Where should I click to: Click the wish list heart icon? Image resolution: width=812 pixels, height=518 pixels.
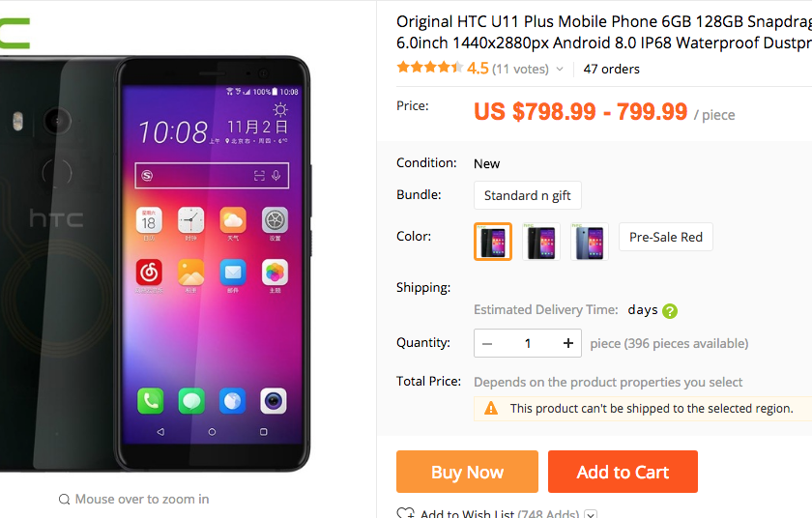pyautogui.click(x=405, y=513)
